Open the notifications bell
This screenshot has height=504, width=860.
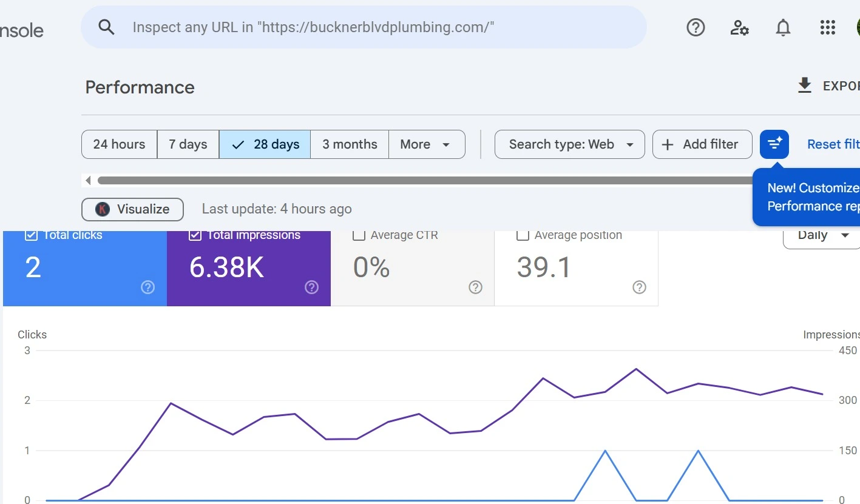[784, 27]
